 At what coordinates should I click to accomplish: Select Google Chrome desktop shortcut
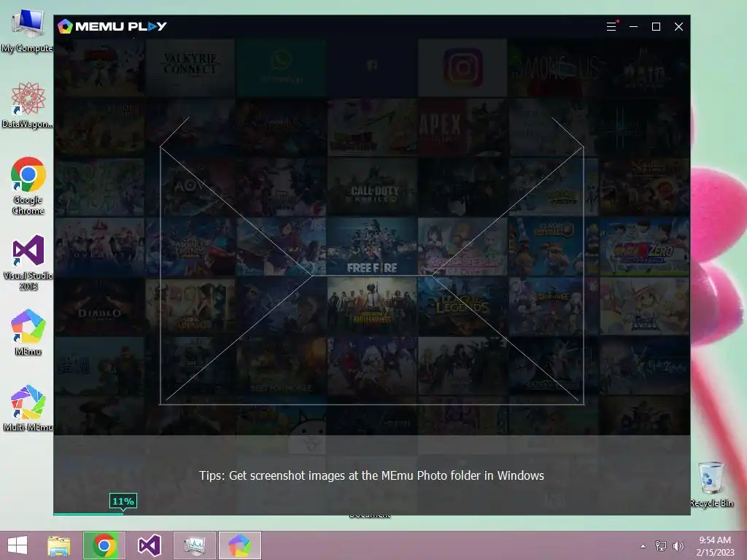28,186
